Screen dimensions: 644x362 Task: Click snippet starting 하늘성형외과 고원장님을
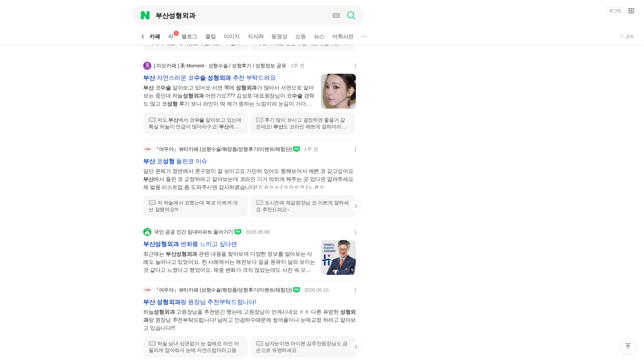coord(250,320)
